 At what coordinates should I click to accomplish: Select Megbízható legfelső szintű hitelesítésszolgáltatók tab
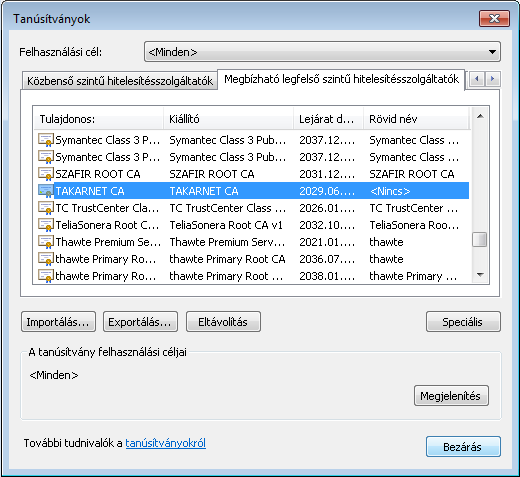coord(341,79)
